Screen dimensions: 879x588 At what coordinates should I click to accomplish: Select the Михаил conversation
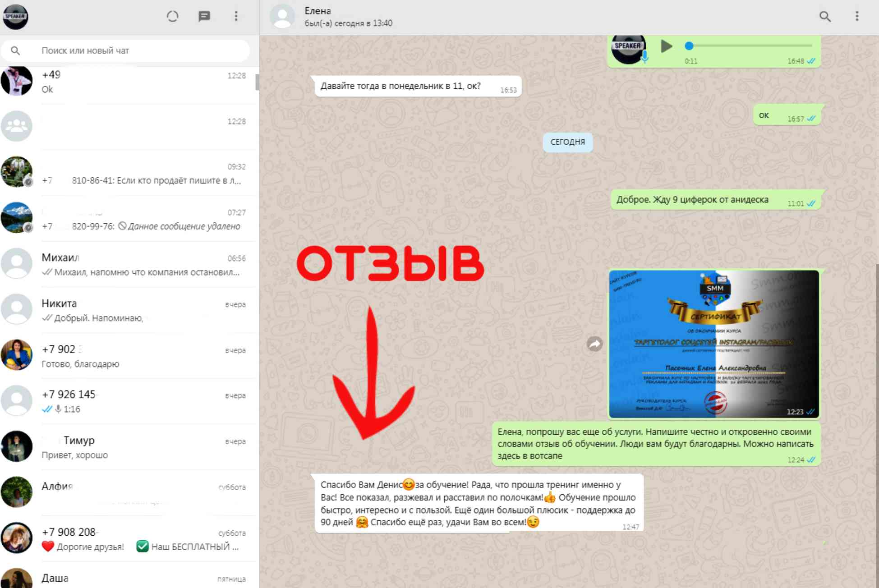click(130, 262)
